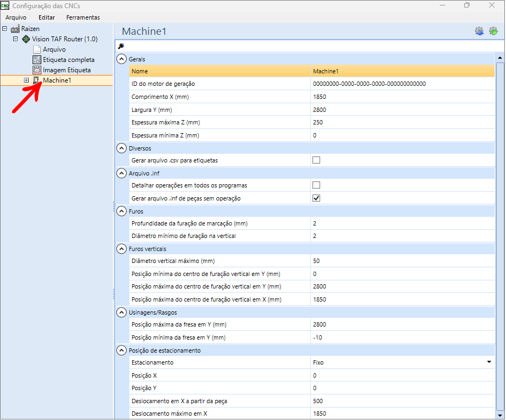The image size is (506, 420).
Task: Uncheck Gerar arquivo .inf de peças sem operação
Action: (316, 198)
